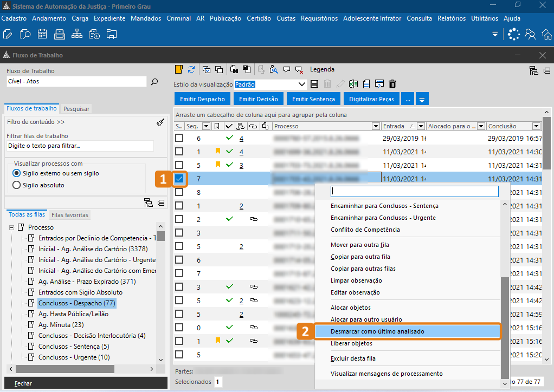Open the Cadastro menu
The width and height of the screenshot is (554, 392).
point(14,18)
